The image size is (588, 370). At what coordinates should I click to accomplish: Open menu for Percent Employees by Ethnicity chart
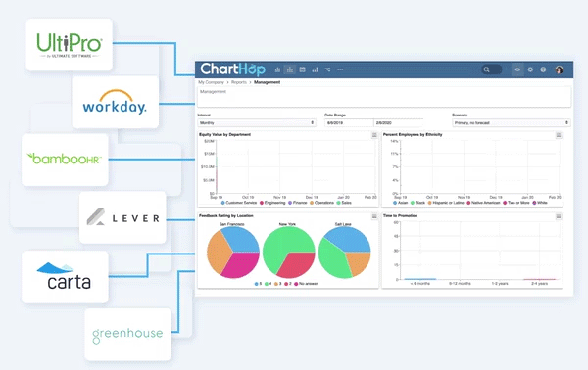point(559,135)
